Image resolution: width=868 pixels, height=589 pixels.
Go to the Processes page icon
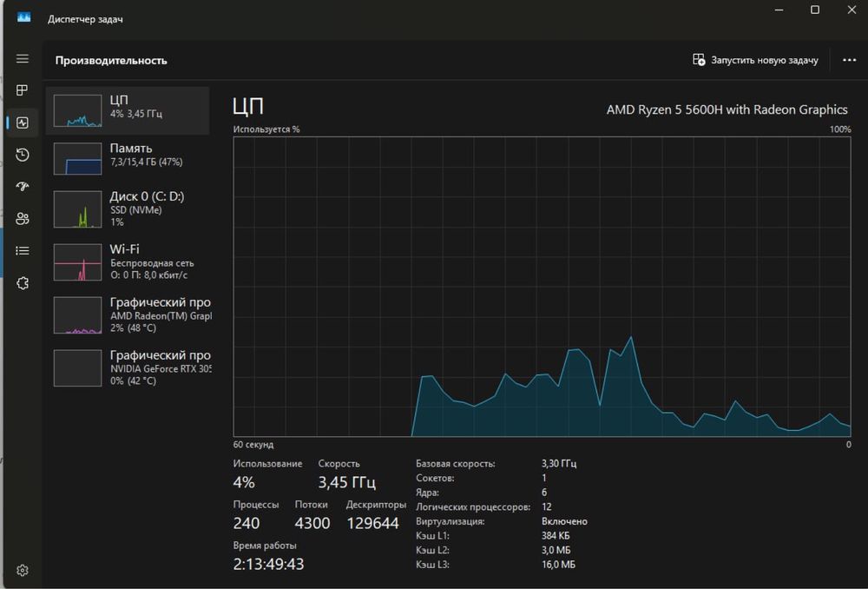(x=23, y=90)
